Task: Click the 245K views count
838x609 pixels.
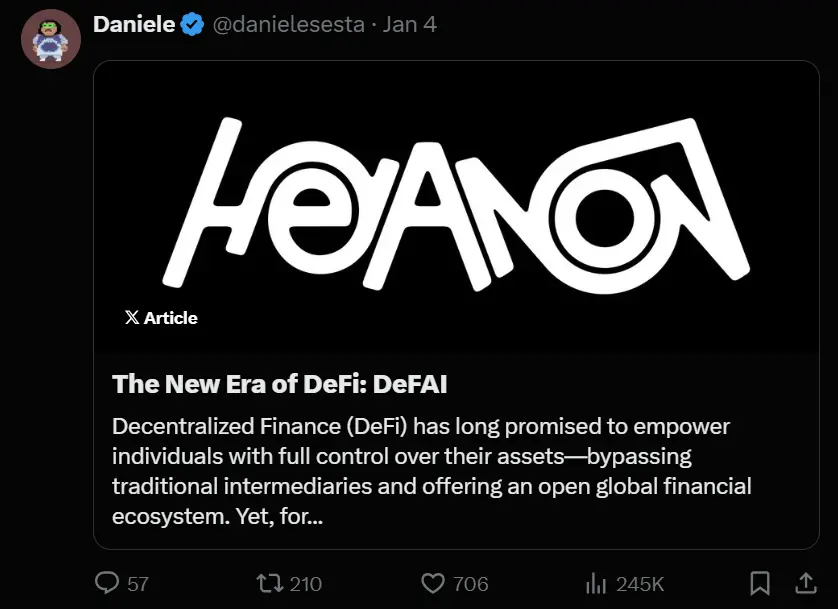Action: coord(640,584)
